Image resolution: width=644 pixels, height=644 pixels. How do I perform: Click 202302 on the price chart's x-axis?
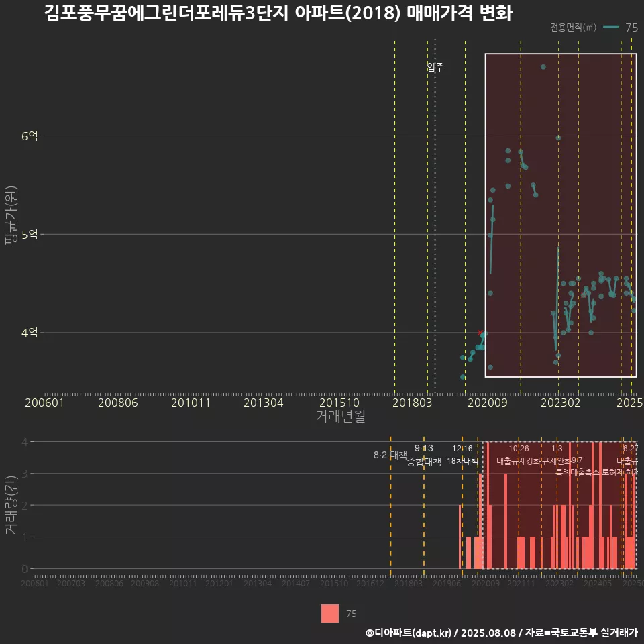click(561, 402)
